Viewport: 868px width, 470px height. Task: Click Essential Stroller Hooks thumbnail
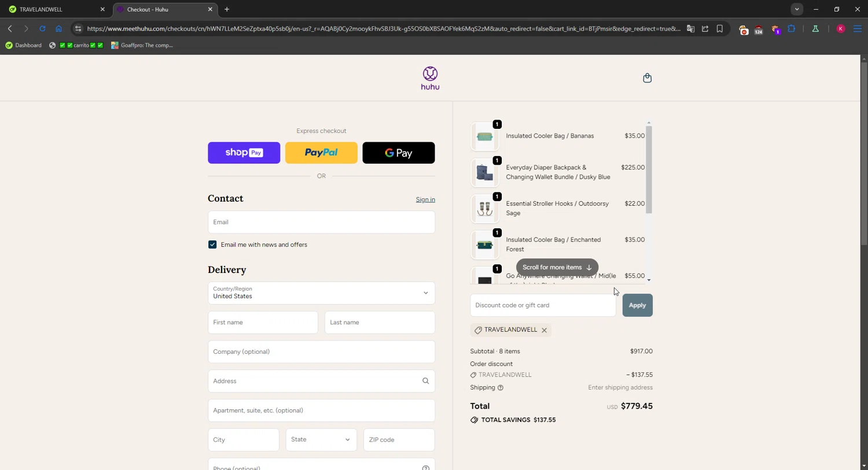485,209
